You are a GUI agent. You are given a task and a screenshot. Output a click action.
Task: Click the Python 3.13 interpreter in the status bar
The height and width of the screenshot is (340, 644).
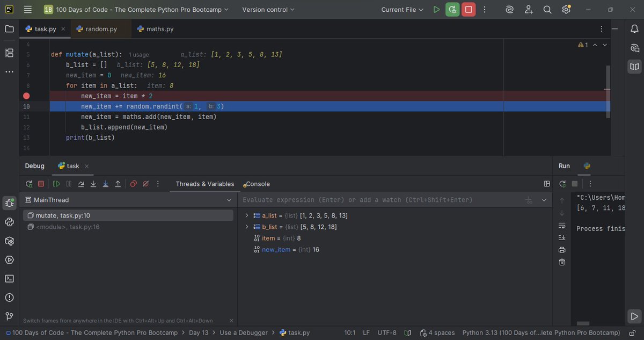click(541, 333)
